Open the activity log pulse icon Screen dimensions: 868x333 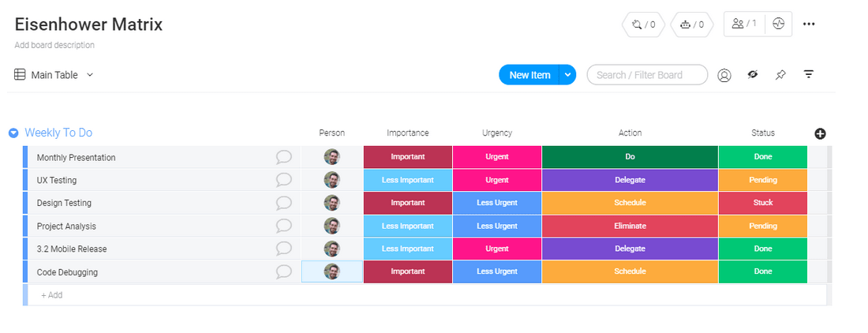[779, 24]
